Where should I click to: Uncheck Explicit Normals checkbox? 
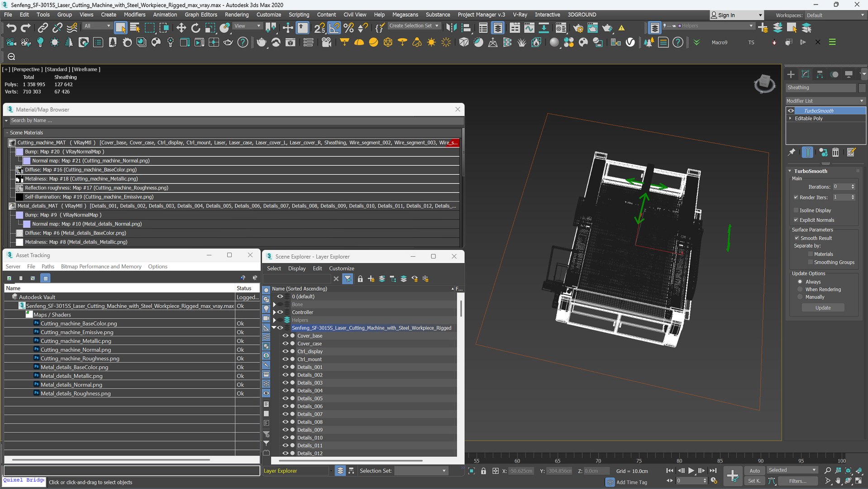[796, 220]
